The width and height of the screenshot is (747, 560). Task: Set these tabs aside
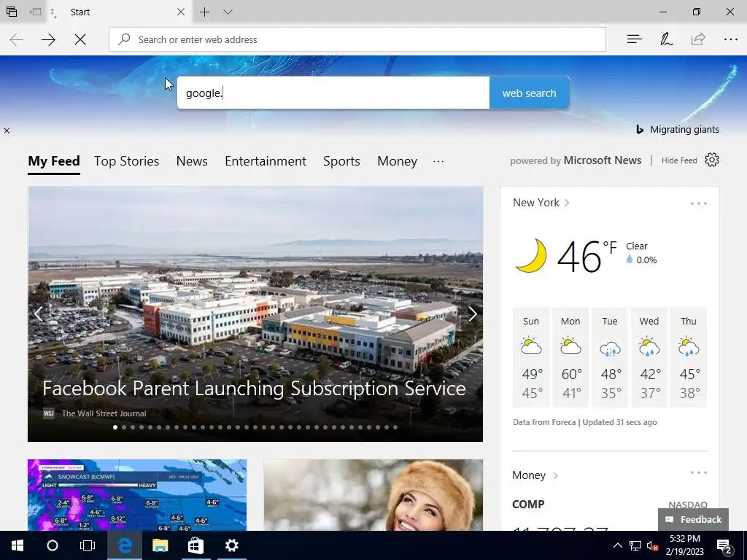pos(35,12)
